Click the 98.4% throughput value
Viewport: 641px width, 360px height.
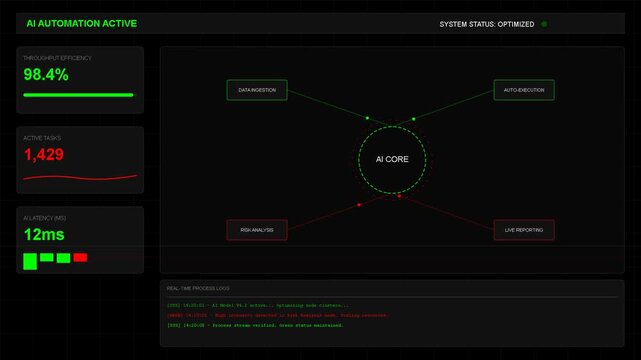46,75
